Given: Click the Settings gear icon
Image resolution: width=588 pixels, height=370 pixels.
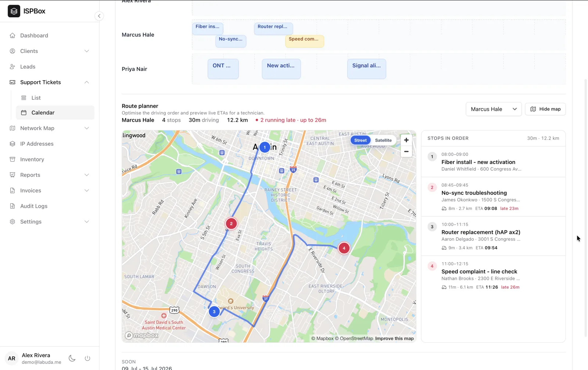Looking at the screenshot, I should [x=12, y=222].
